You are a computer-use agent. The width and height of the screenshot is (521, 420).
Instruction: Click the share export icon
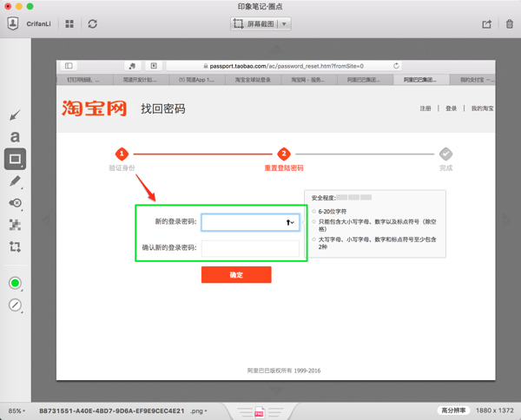487,24
